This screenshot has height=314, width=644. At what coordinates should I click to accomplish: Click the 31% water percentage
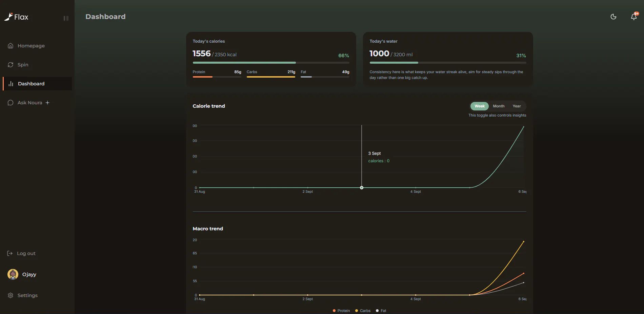pos(521,56)
